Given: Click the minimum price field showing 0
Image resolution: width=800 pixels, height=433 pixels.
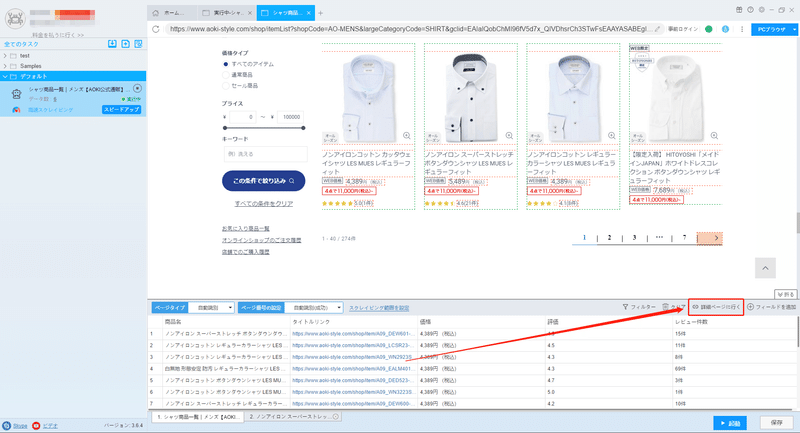Looking at the screenshot, I should click(x=242, y=117).
